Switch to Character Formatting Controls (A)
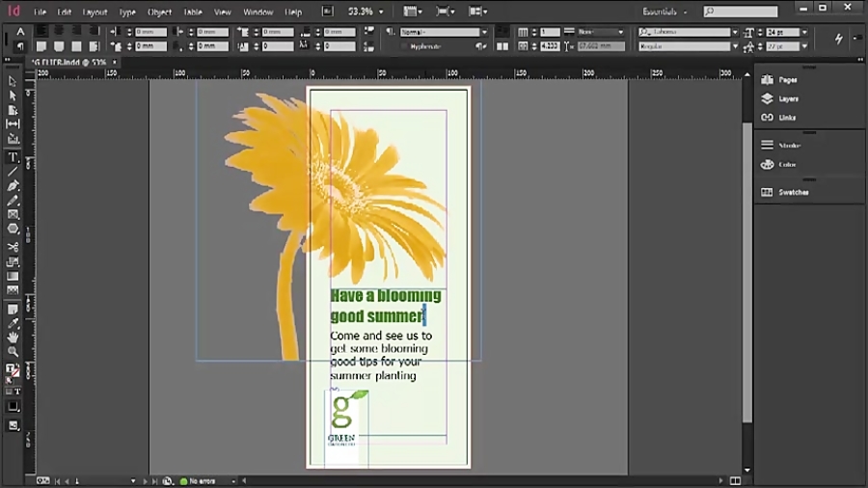868x488 pixels. (20, 32)
